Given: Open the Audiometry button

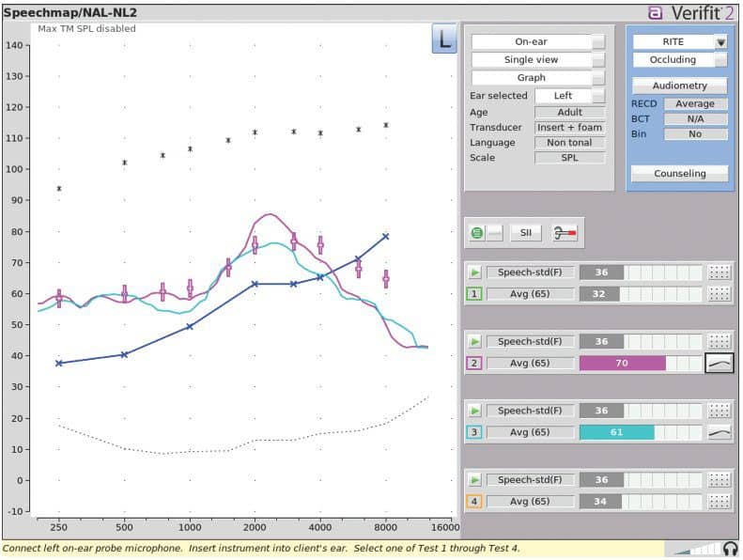Looking at the screenshot, I should click(x=679, y=86).
